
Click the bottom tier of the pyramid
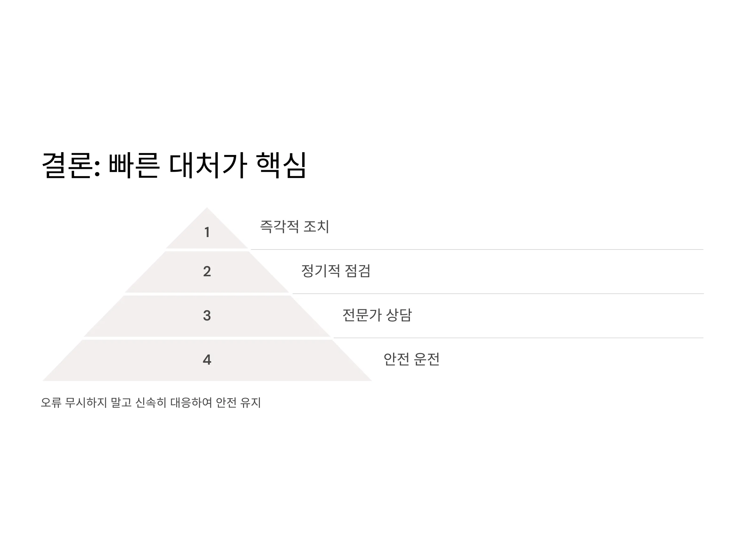(207, 361)
